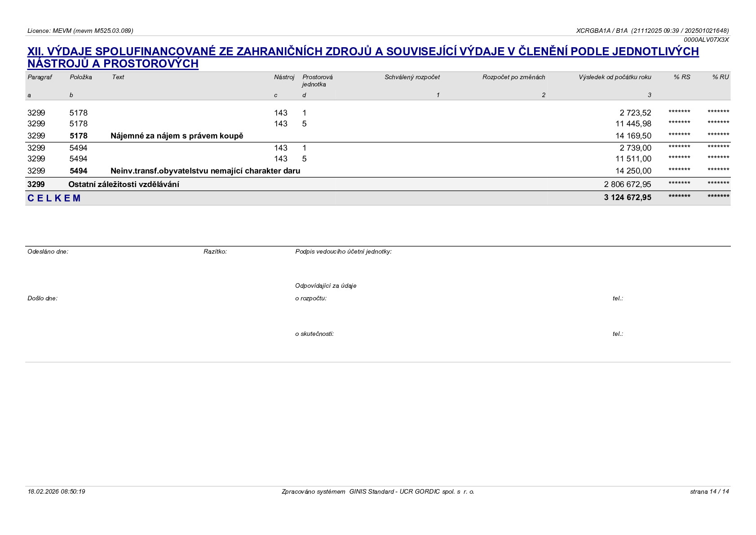Click the Paragraf column header
Image resolution: width=756 pixels, height=535 pixels.
point(40,77)
